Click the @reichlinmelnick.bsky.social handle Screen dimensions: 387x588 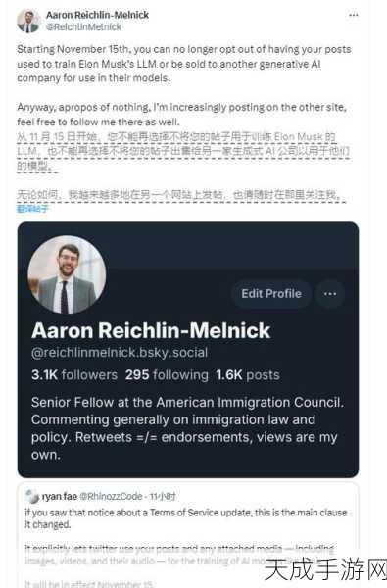coord(120,353)
